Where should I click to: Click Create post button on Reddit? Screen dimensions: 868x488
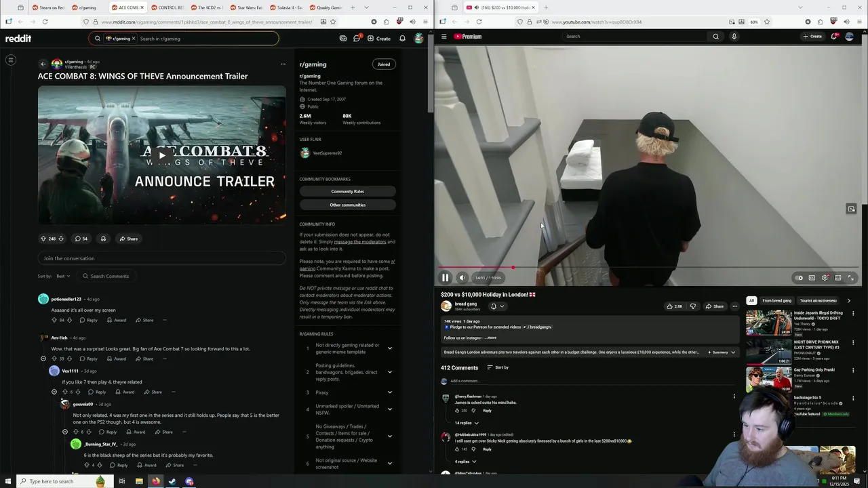coord(379,39)
